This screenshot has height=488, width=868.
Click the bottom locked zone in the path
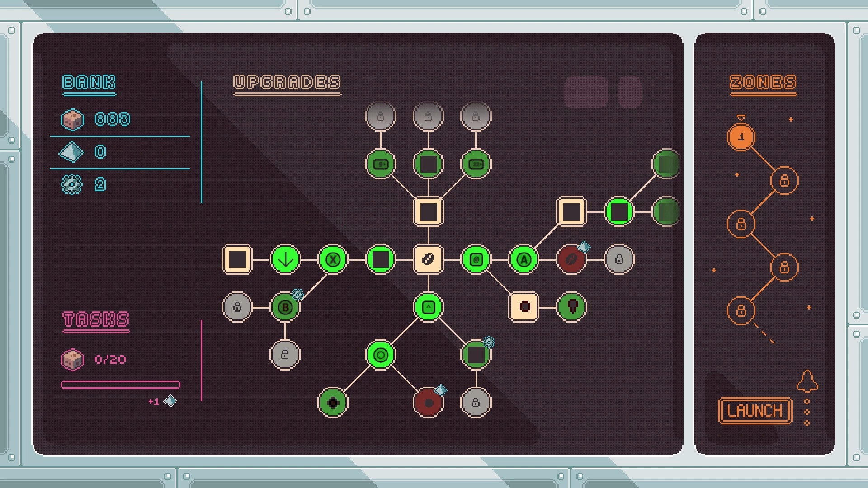741,311
